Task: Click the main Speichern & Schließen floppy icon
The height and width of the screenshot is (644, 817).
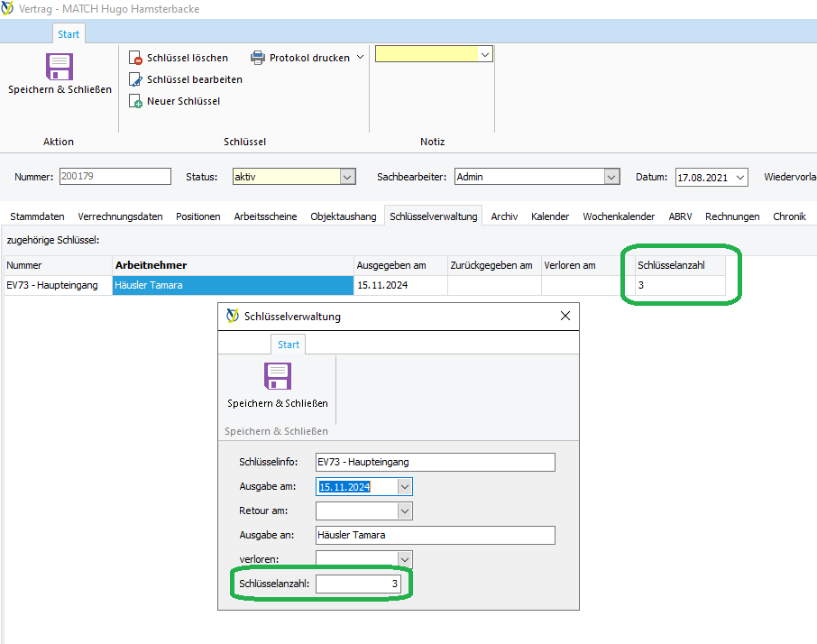Action: pyautogui.click(x=60, y=67)
